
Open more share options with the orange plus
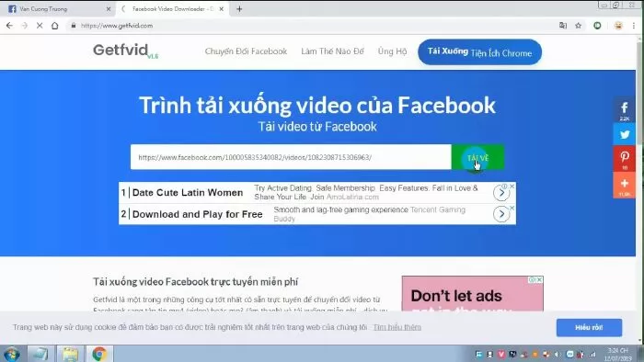click(625, 185)
